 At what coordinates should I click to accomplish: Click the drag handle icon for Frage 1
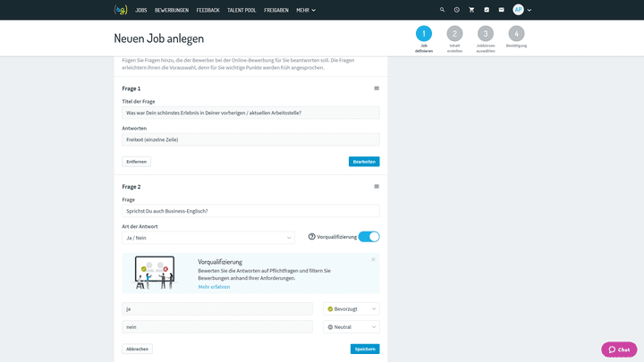377,88
